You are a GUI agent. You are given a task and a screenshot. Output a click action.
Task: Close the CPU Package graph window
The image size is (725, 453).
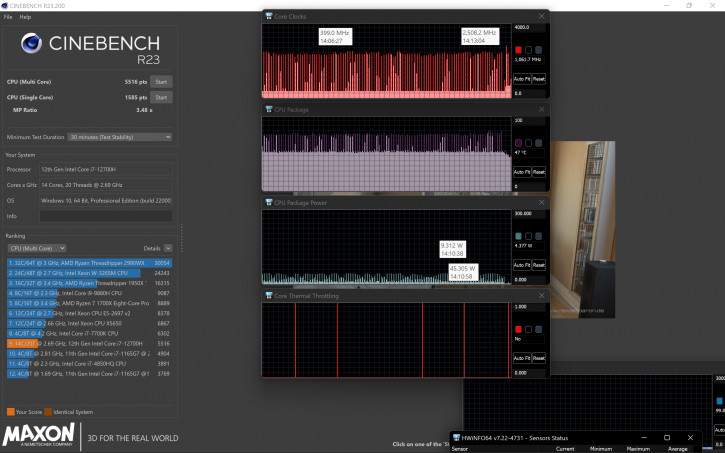pyautogui.click(x=541, y=110)
